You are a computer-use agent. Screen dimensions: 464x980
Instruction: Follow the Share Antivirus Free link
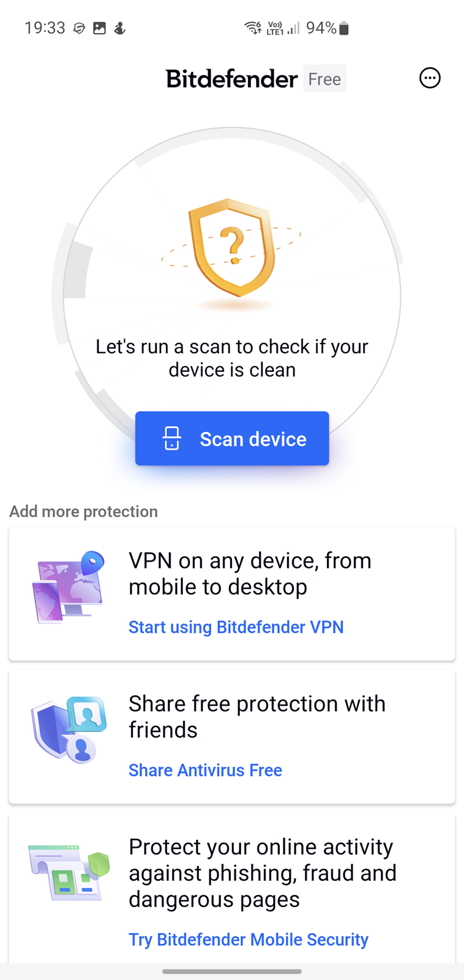205,770
